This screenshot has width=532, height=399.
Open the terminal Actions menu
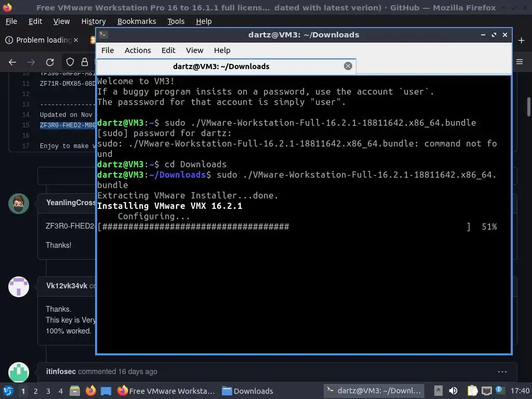point(137,50)
